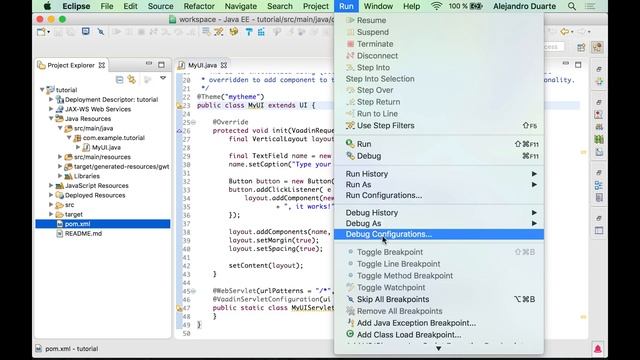Open the Run History submenu
The height and width of the screenshot is (360, 640).
tap(439, 174)
